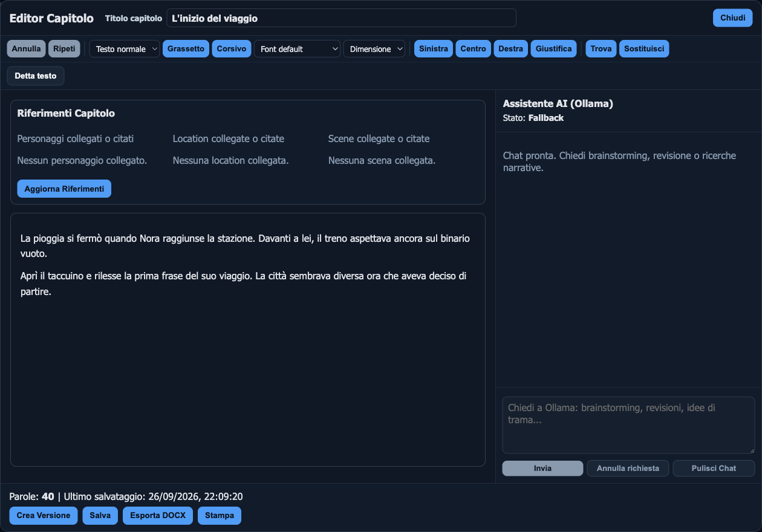762x532 pixels.
Task: Save the chapter with Salva
Action: 100,516
